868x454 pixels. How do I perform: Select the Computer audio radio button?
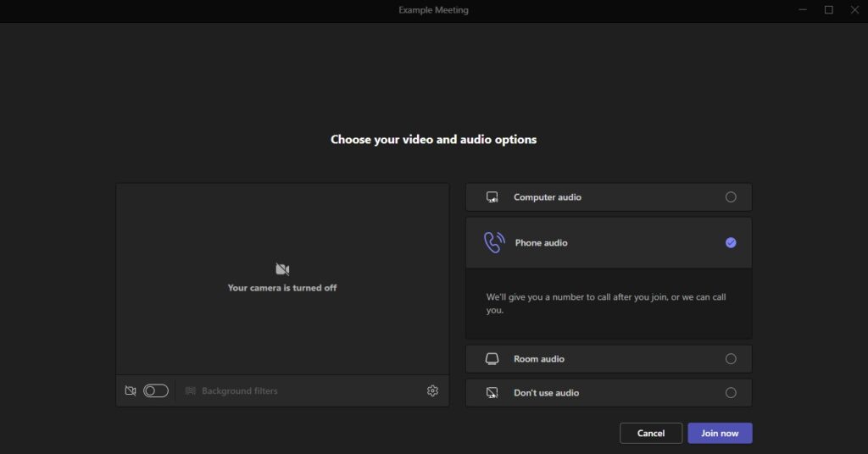tap(731, 197)
